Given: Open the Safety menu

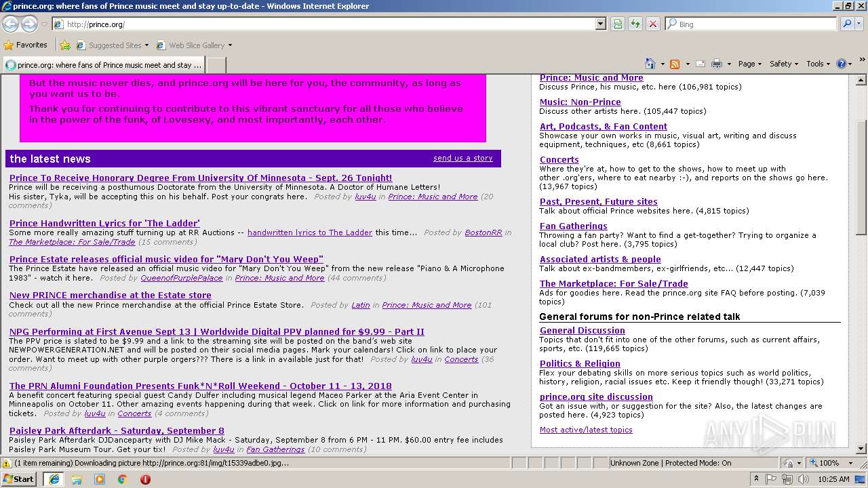Looking at the screenshot, I should click(784, 64).
